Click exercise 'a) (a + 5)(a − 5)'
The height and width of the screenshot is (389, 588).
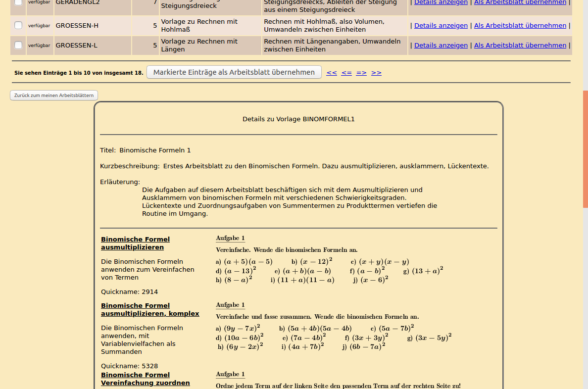244,262
